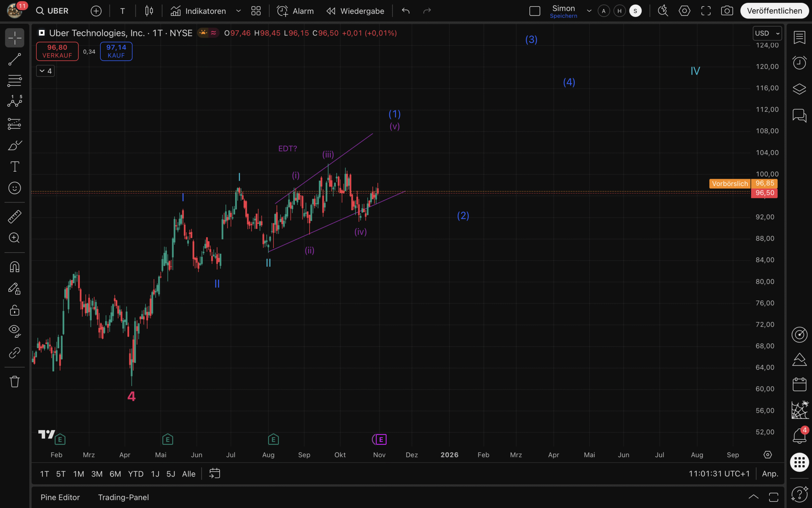The height and width of the screenshot is (508, 812).
Task: Expand the Indikatoren favorites dropdown arrow
Action: point(238,11)
